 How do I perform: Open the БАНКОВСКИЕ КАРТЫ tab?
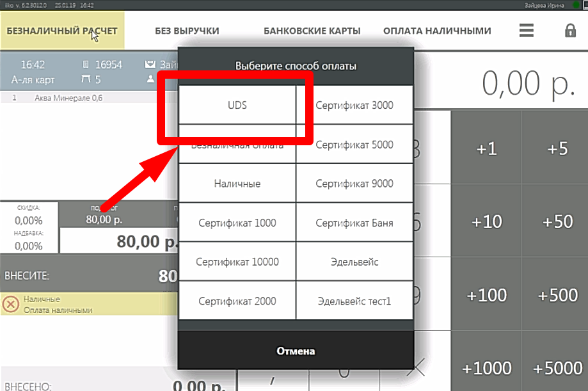point(312,29)
